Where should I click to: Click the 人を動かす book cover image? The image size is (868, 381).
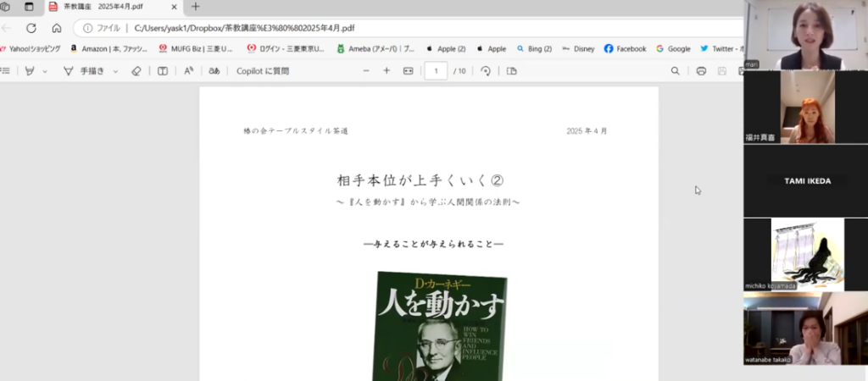coord(439,326)
